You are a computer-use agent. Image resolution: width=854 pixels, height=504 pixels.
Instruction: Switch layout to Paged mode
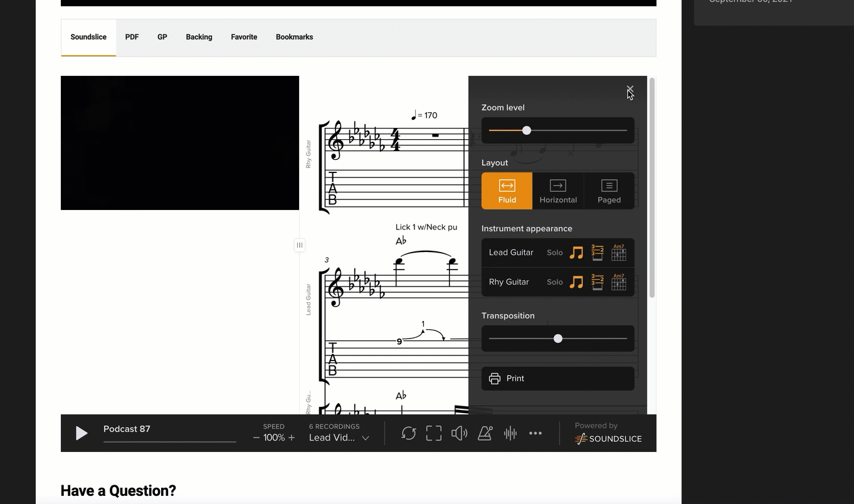click(608, 191)
